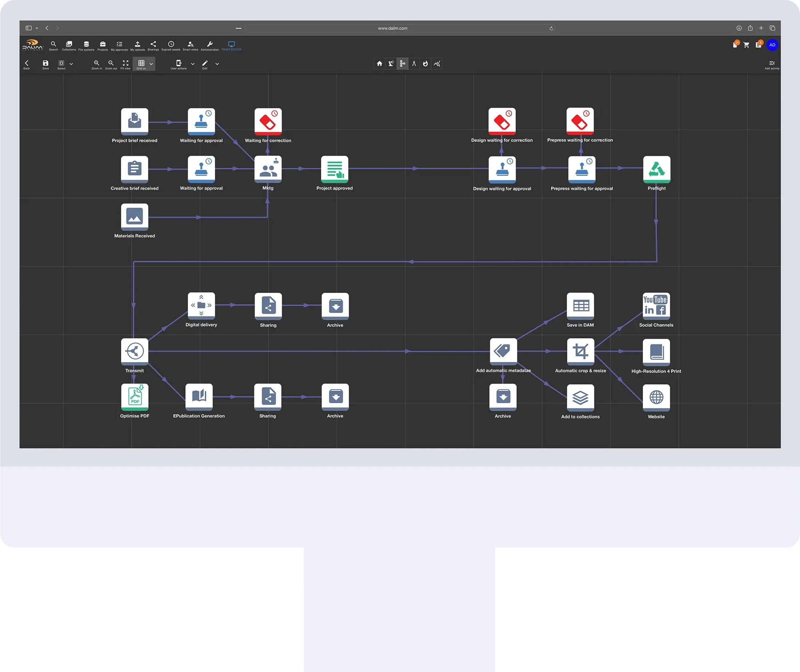Click the File systems icon
Image resolution: width=800 pixels, height=672 pixels.
[86, 44]
